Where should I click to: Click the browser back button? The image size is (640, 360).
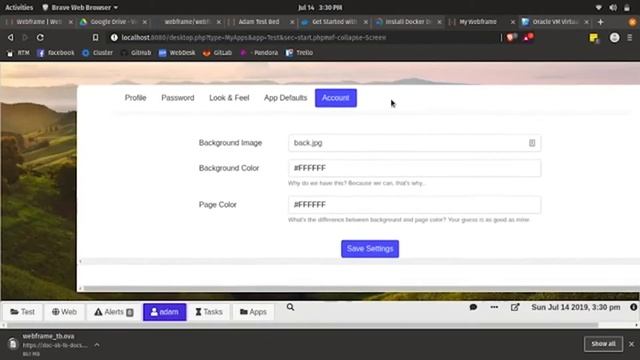[11, 38]
